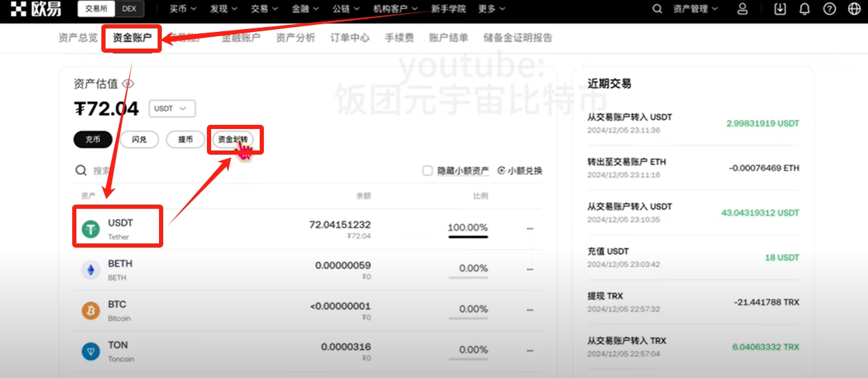Open more options for the USDT row

tap(530, 228)
